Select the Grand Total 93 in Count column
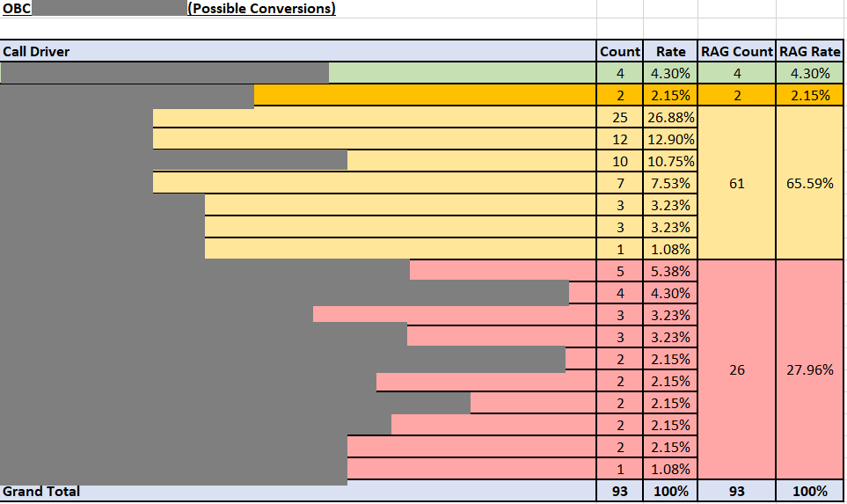 point(619,491)
